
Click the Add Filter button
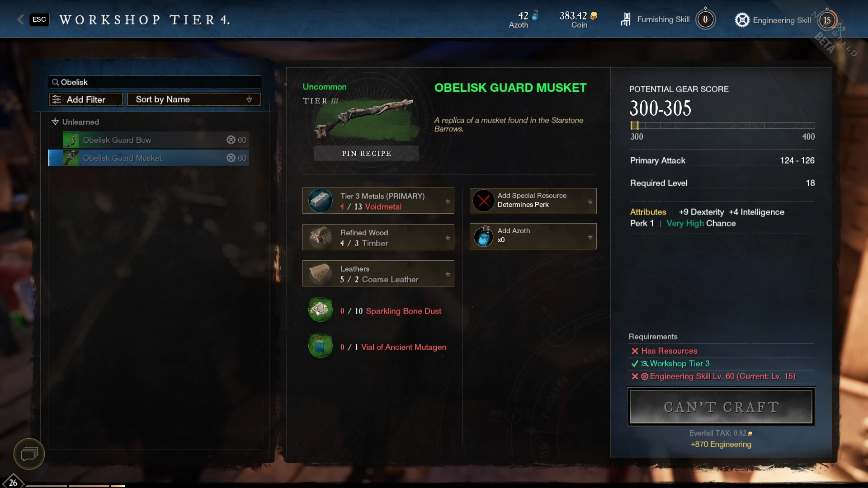tap(86, 99)
